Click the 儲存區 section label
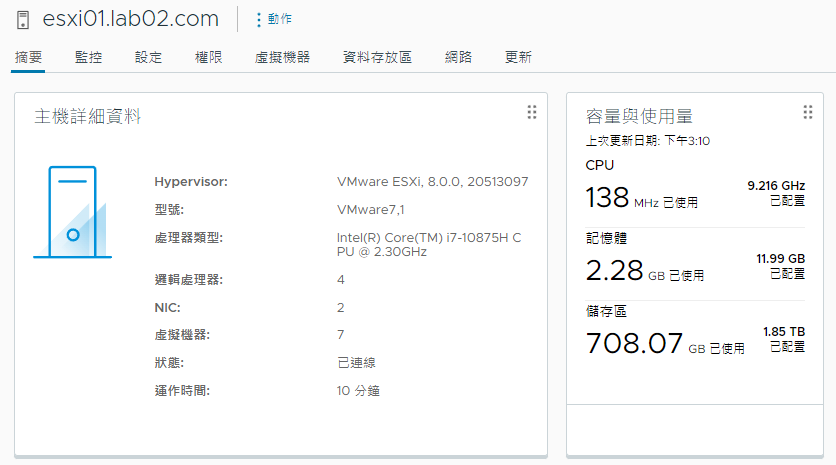 606,311
